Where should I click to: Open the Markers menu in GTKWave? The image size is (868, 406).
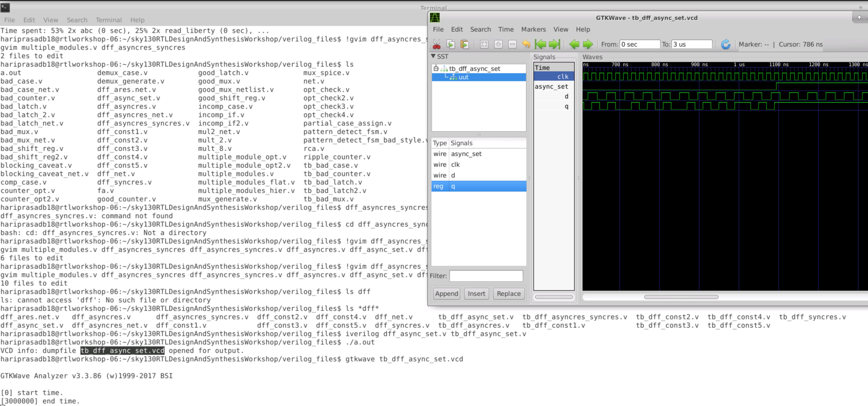tap(533, 29)
